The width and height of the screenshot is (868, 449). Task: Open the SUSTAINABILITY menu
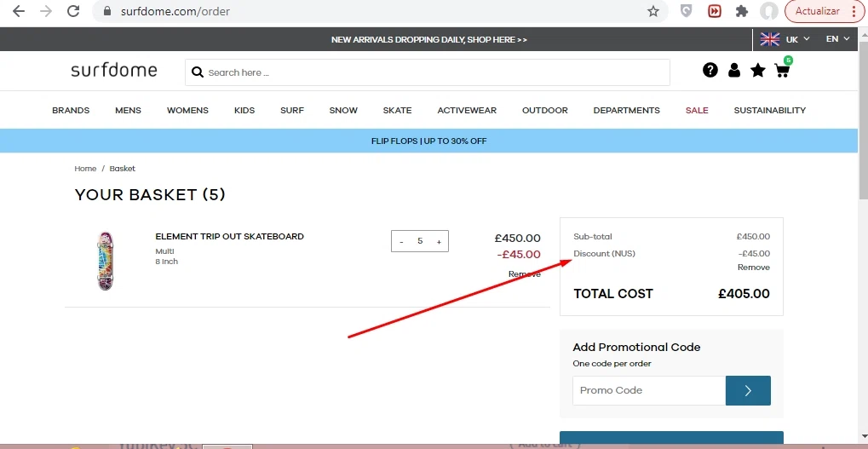coord(769,110)
